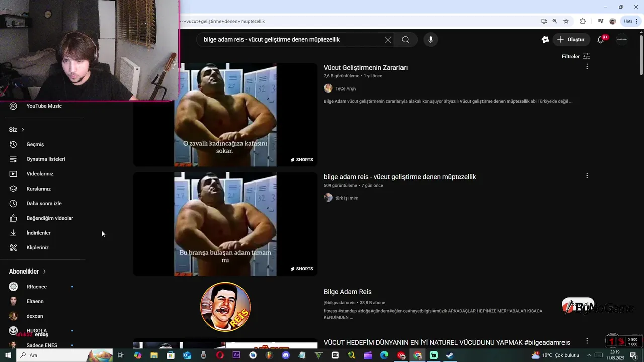The image size is (644, 362).
Task: Open Microsoft Edge from the taskbar
Action: 384,355
